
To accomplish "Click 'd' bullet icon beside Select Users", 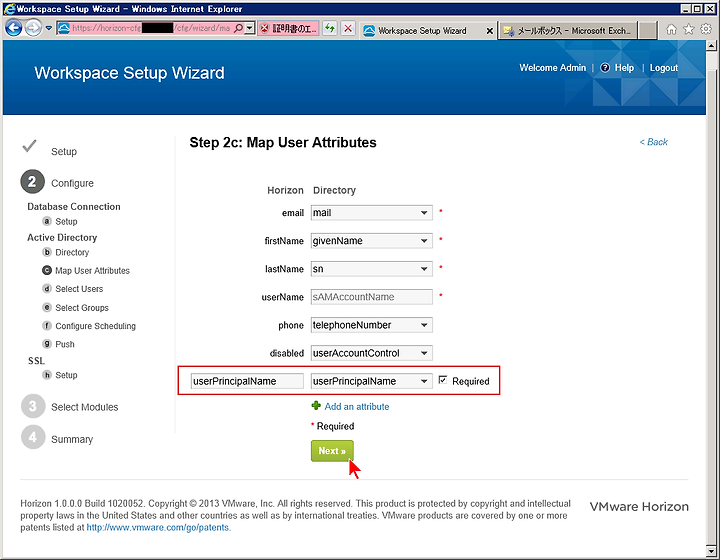I will click(47, 288).
